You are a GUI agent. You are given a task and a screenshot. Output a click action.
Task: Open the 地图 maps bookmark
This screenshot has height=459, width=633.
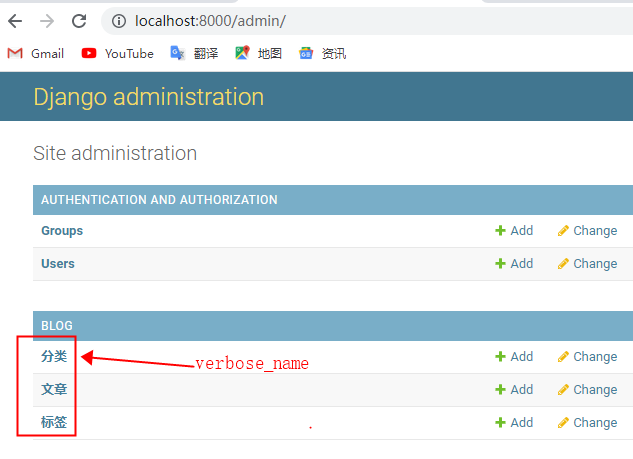(258, 53)
